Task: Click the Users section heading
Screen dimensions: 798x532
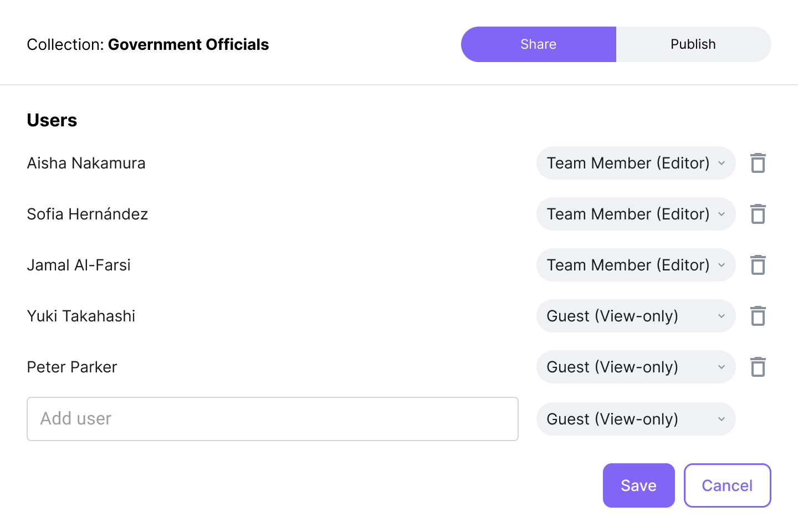Action: tap(52, 120)
